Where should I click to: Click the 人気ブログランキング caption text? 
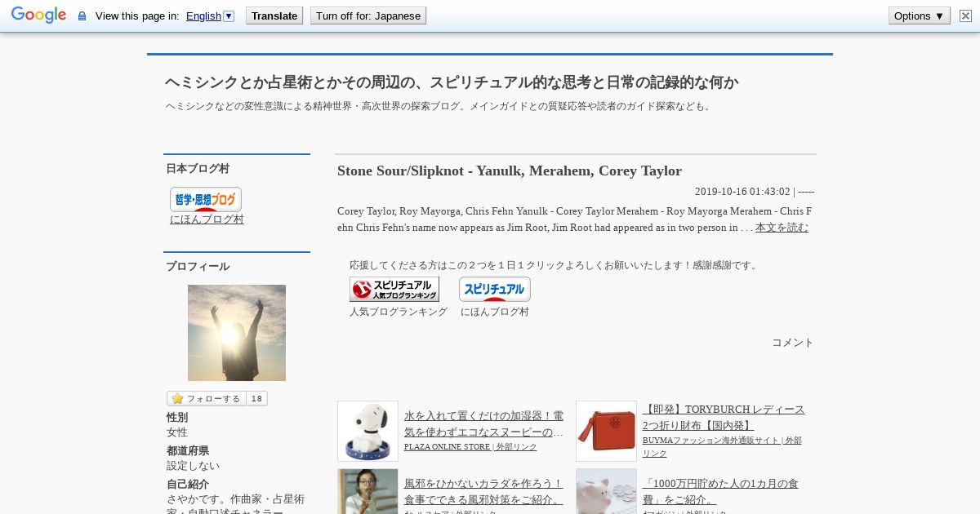(399, 312)
